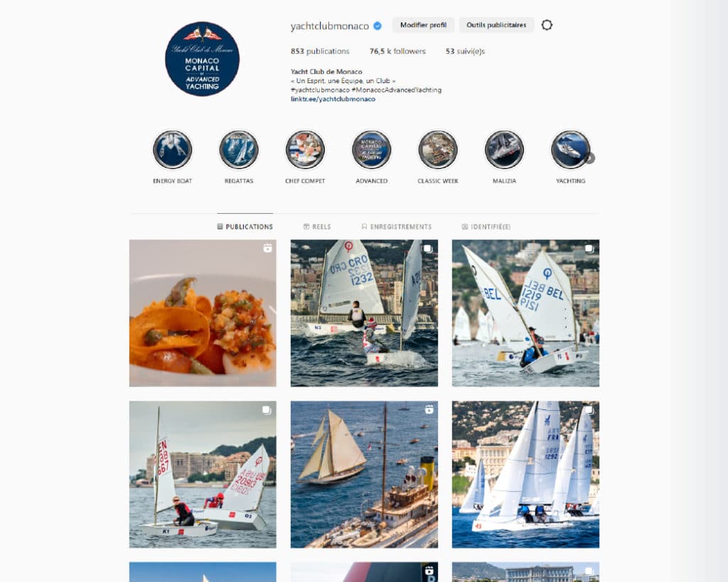Screen dimensions: 728x582
Task: Click the Outils publicitaires button
Action: [x=496, y=25]
